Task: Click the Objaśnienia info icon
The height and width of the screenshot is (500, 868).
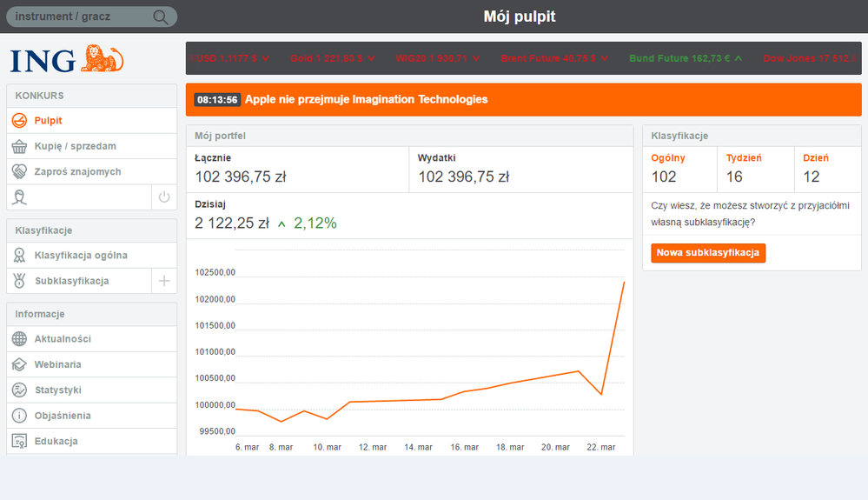Action: click(19, 416)
